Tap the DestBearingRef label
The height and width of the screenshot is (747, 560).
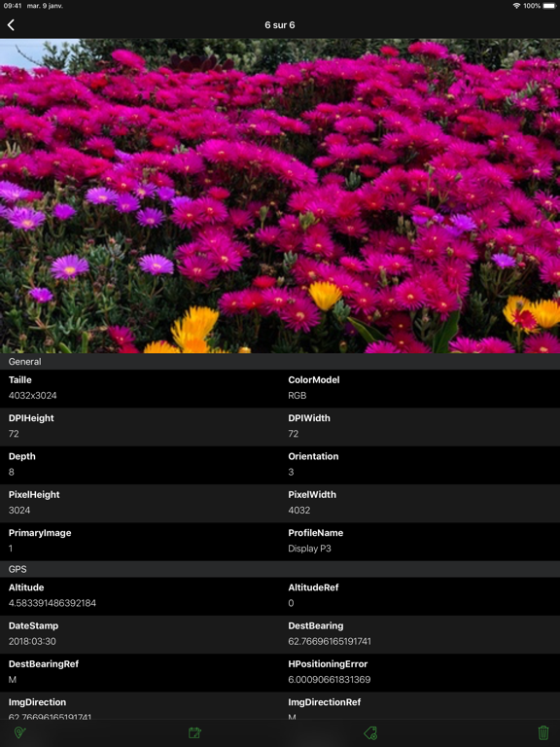tap(44, 663)
